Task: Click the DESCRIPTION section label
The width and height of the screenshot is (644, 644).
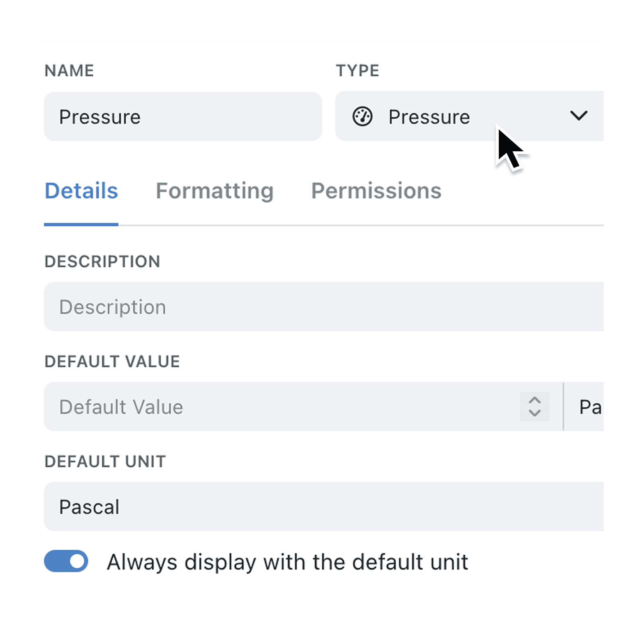Action: (x=102, y=262)
